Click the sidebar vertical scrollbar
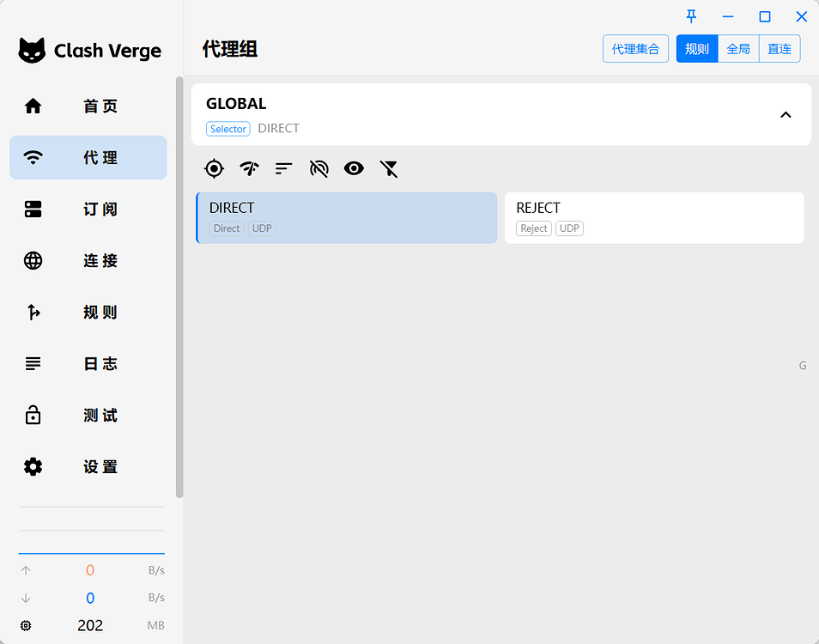The height and width of the screenshot is (644, 819). (x=179, y=288)
